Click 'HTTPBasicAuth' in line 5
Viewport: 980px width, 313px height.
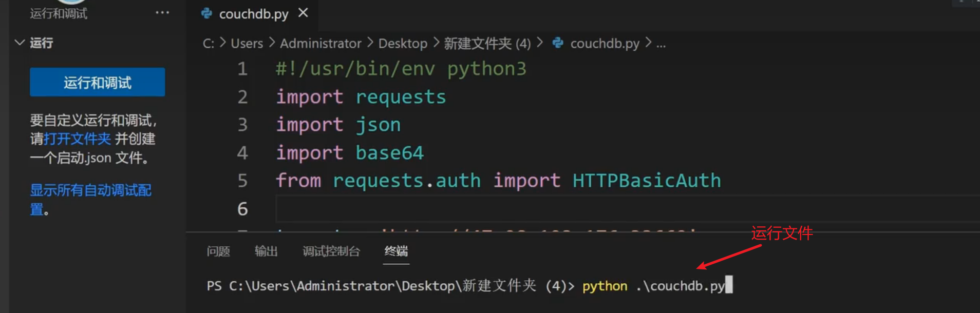coord(647,181)
